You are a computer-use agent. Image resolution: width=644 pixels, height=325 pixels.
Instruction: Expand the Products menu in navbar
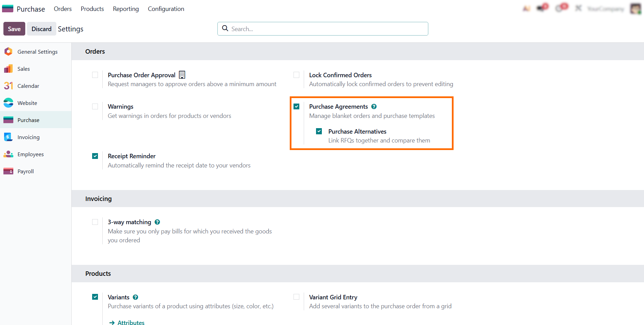coord(92,9)
